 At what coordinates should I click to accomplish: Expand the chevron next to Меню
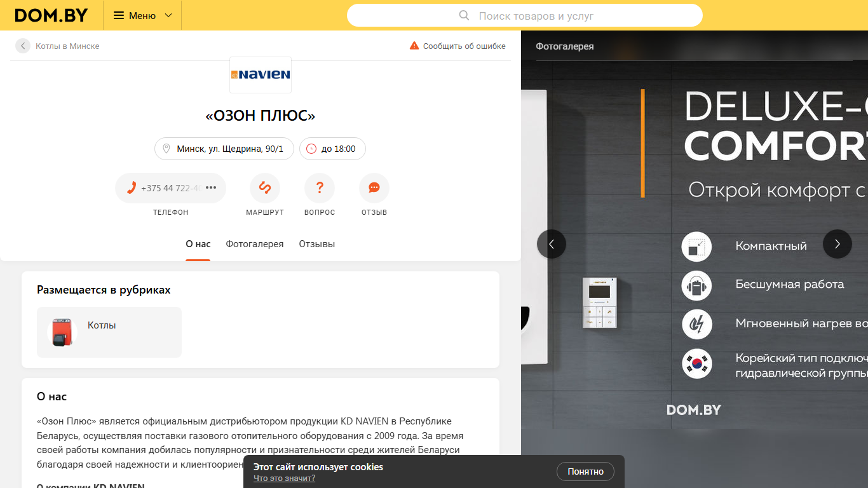[x=168, y=15]
